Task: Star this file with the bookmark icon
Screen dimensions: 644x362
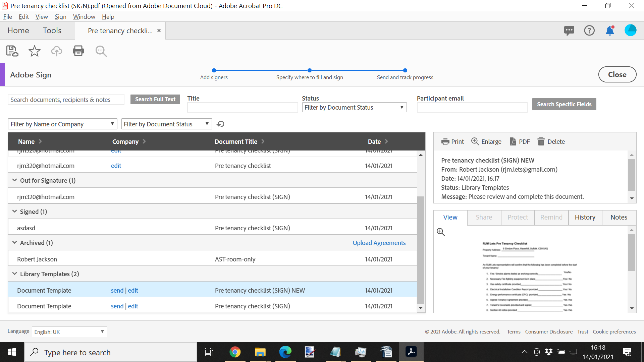Action: [34, 51]
